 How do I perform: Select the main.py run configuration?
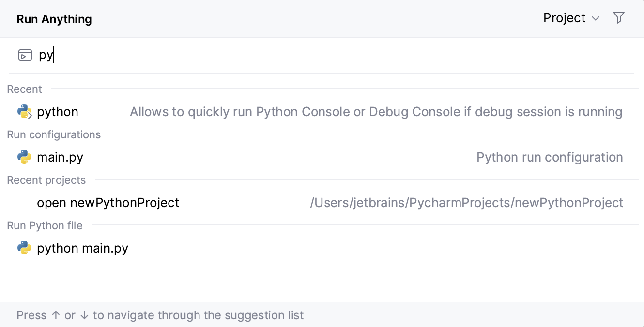click(x=60, y=157)
